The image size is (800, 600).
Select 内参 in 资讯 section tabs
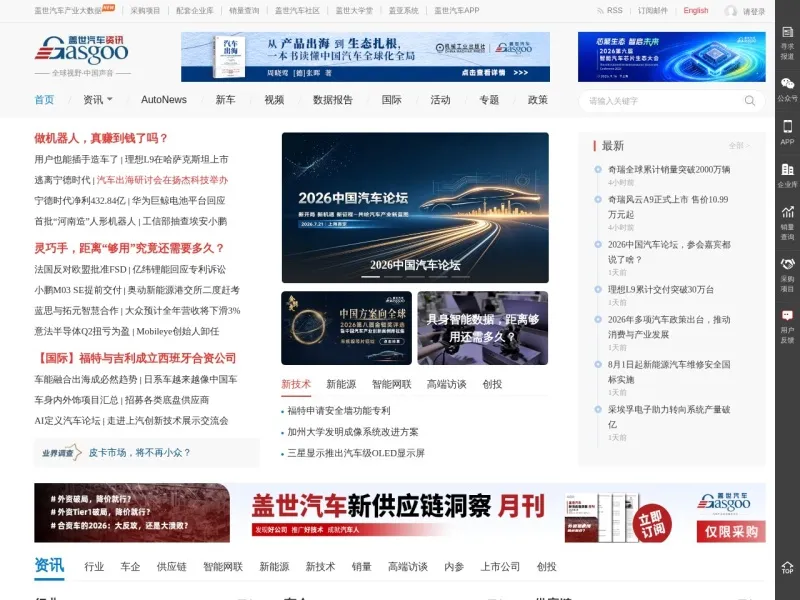point(454,566)
